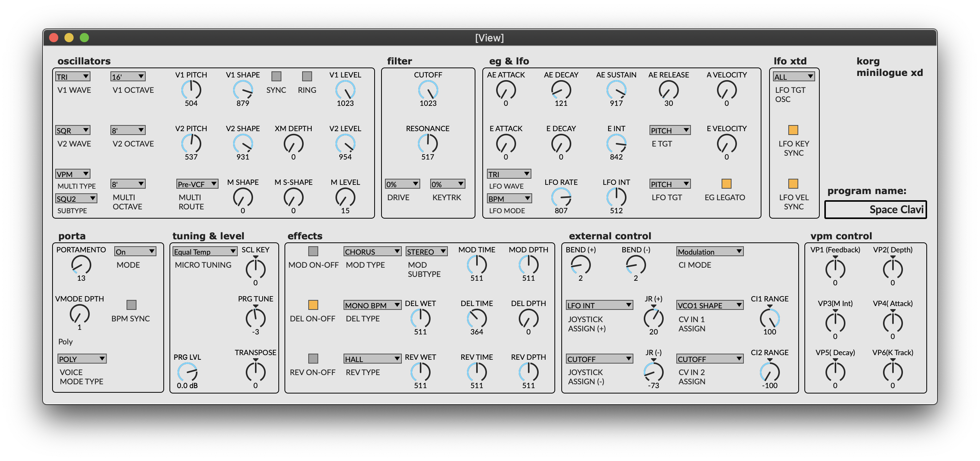Click the M LEVEL knob
The height and width of the screenshot is (461, 980).
345,198
